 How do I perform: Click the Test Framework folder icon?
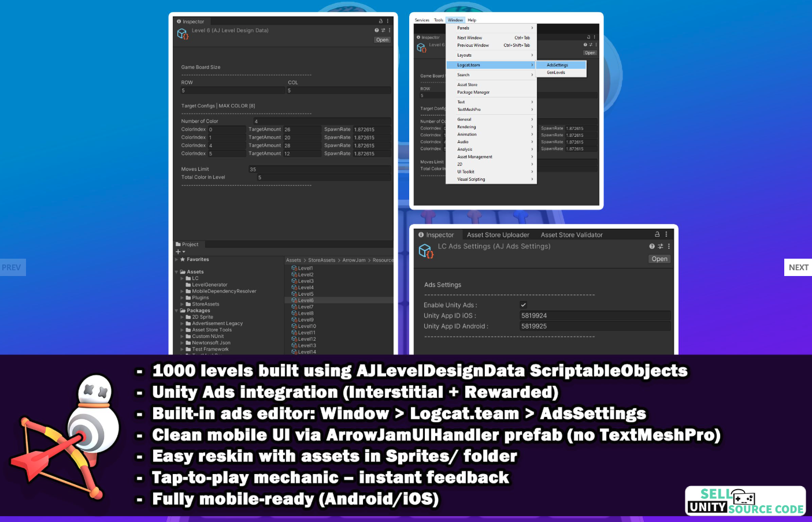(x=188, y=349)
